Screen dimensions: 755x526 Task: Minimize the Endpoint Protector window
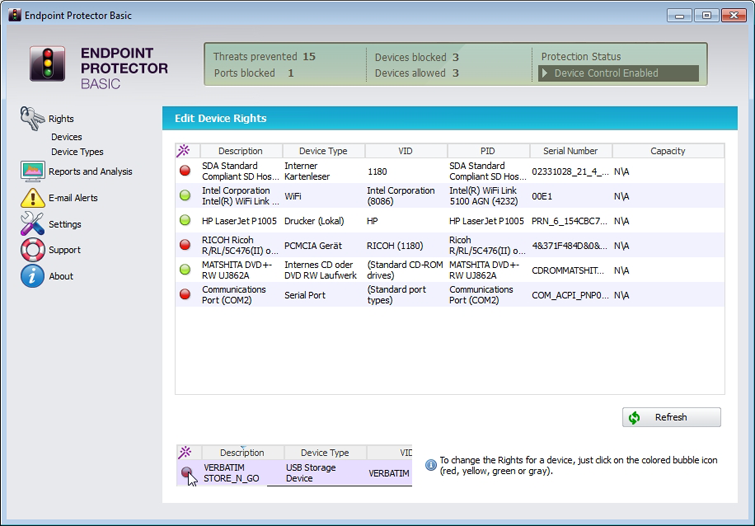[x=679, y=15]
